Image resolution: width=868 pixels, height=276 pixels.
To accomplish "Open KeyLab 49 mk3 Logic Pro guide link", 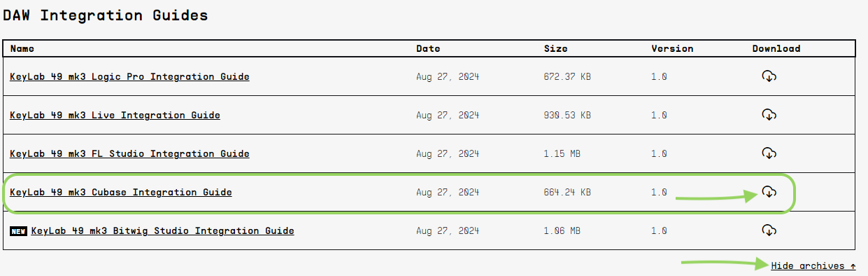I will tap(129, 77).
